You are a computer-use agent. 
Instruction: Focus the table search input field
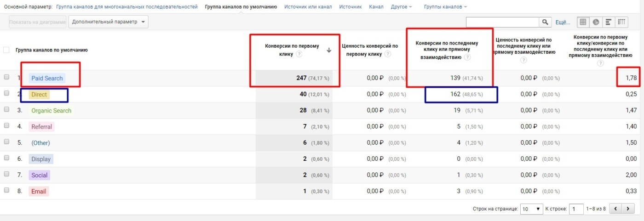(x=503, y=22)
